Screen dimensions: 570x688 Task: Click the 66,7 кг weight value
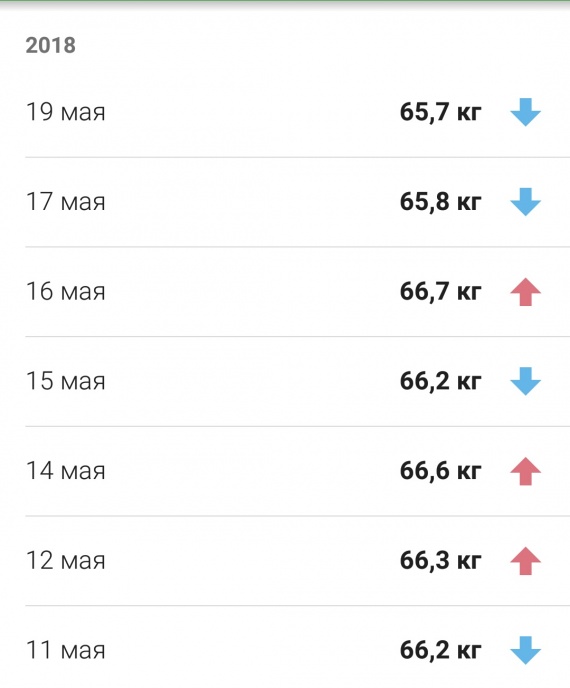coord(440,292)
